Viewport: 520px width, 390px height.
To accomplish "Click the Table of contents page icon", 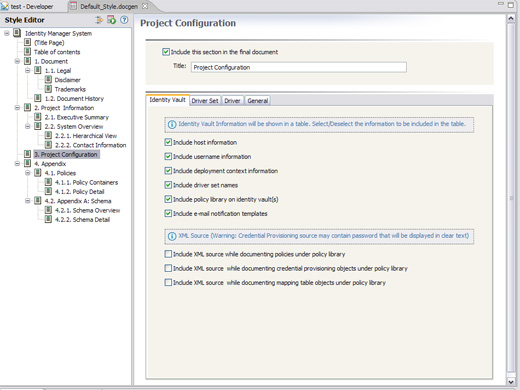I will [x=28, y=52].
